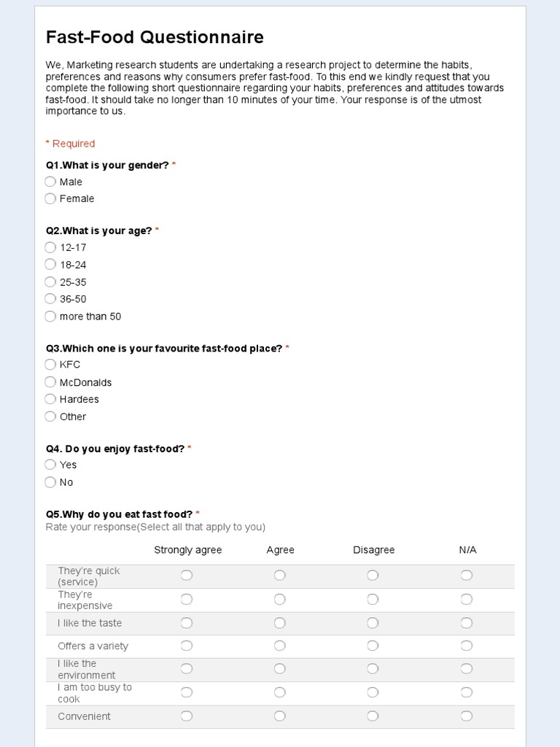This screenshot has width=560, height=747.
Task: Choose 'more than 50' age option
Action: 50,316
